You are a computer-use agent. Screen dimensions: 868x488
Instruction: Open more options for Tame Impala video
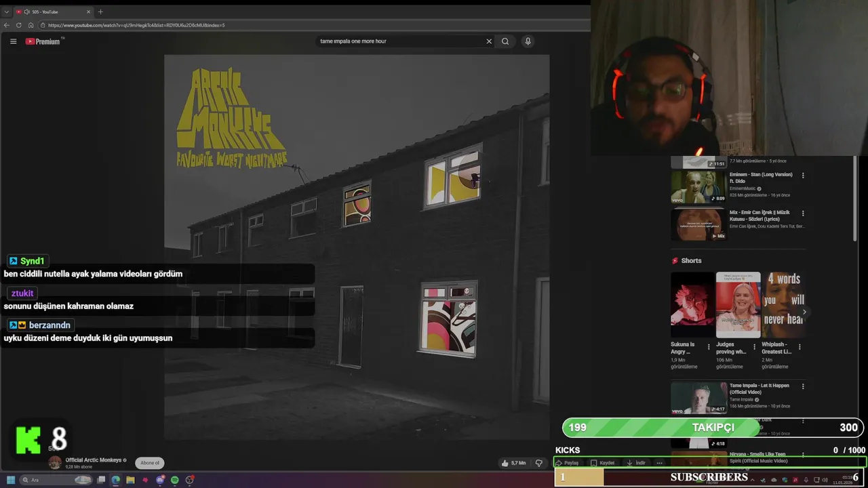click(803, 386)
